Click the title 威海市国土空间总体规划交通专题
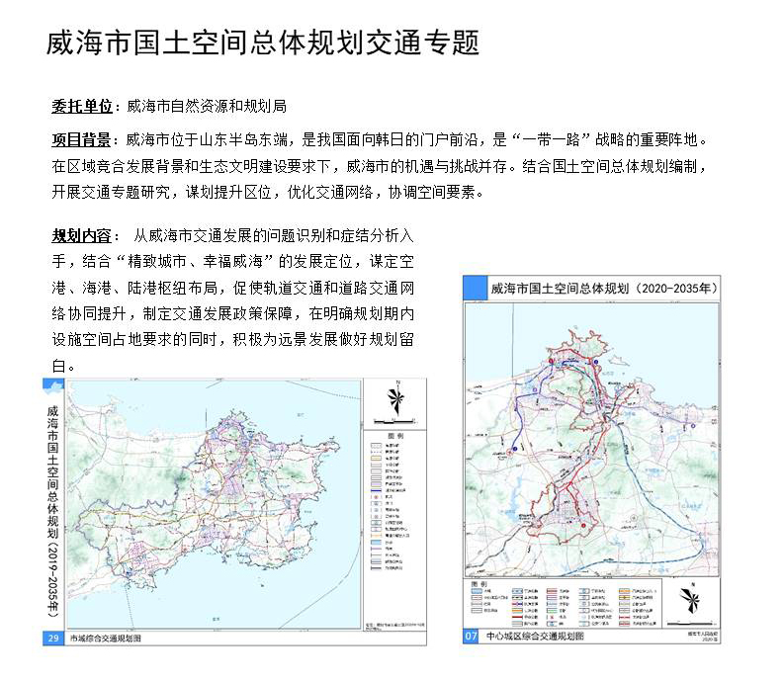This screenshot has height=682, width=784. tap(263, 43)
